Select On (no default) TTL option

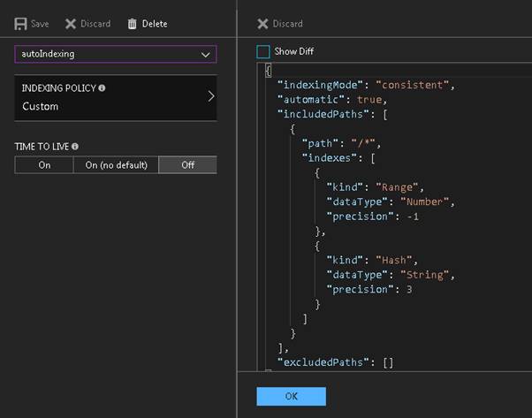pos(116,165)
